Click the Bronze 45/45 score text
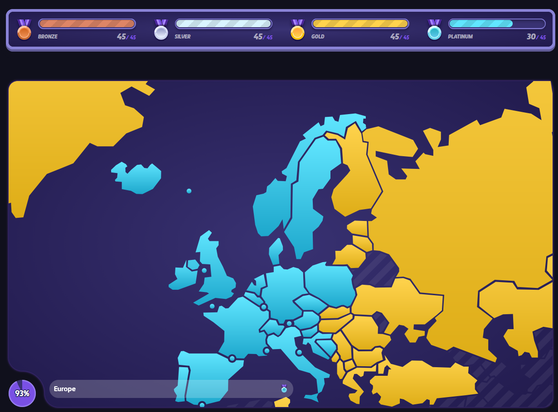Viewport: 558px width, 412px height. coord(126,37)
